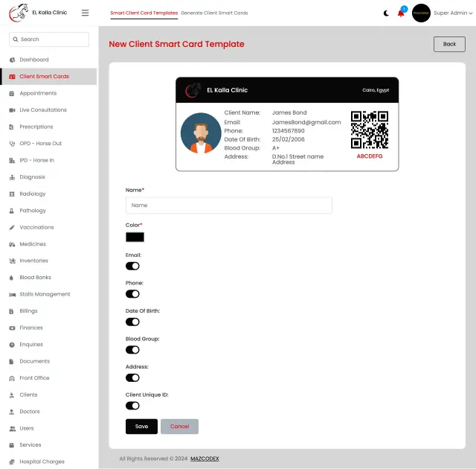Open Stalls Management in the sidebar
Screen dimensions: 476x469
[x=48, y=294]
